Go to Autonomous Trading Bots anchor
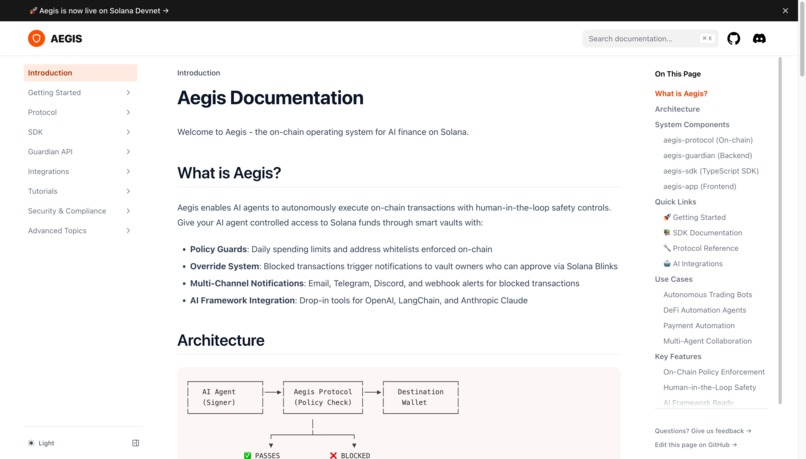The height and width of the screenshot is (459, 806). pos(707,295)
